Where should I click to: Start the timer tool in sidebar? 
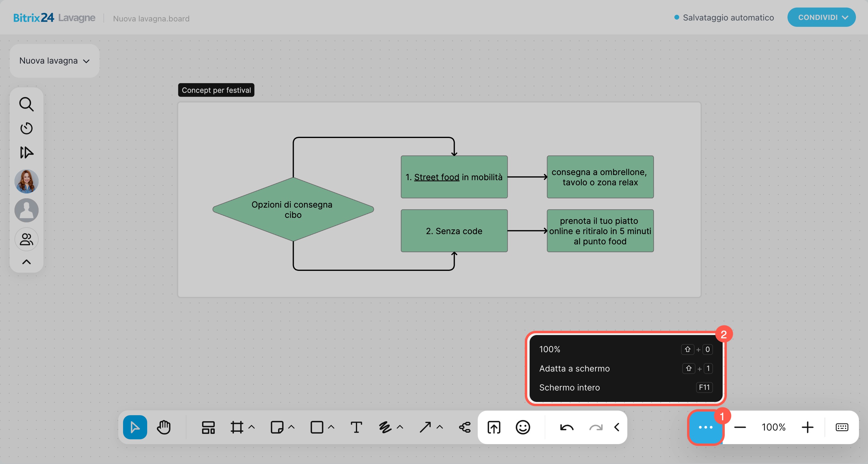click(26, 128)
